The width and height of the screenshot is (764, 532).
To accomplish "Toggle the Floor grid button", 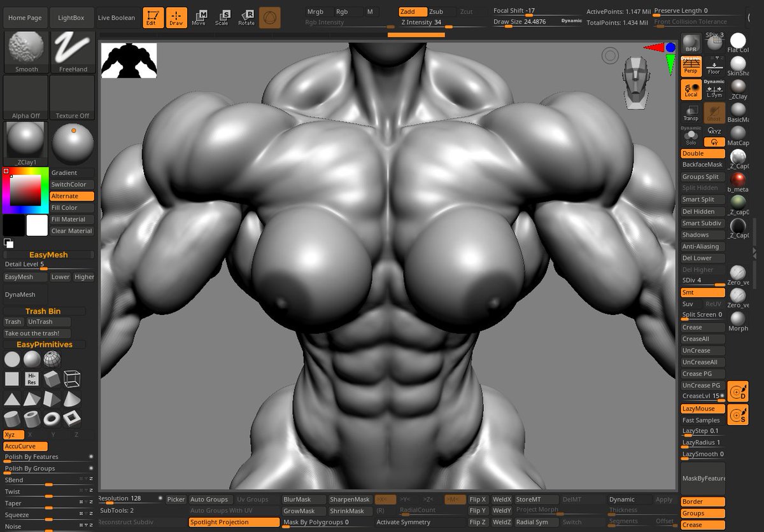I will point(714,66).
